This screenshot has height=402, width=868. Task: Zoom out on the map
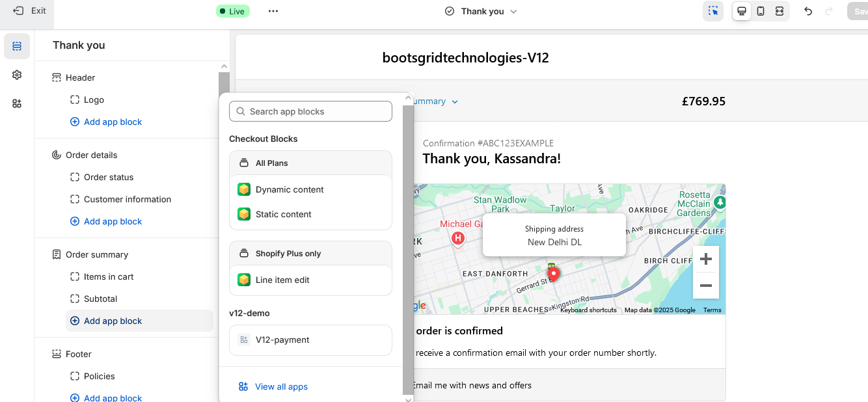[705, 285]
